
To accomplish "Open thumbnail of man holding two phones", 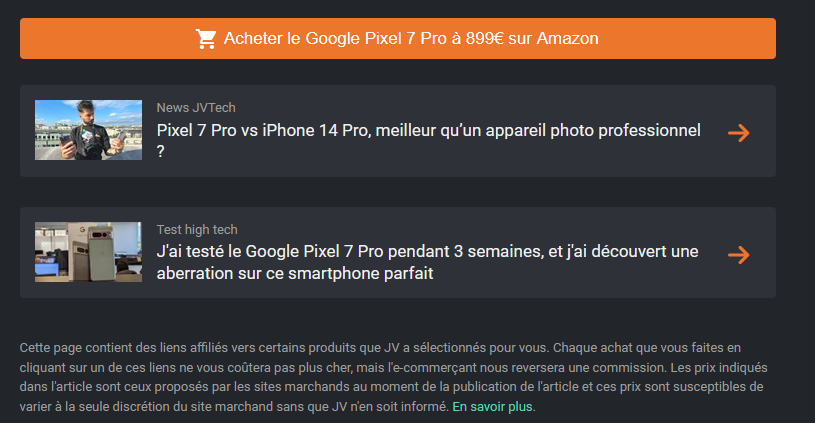I will tap(88, 130).
